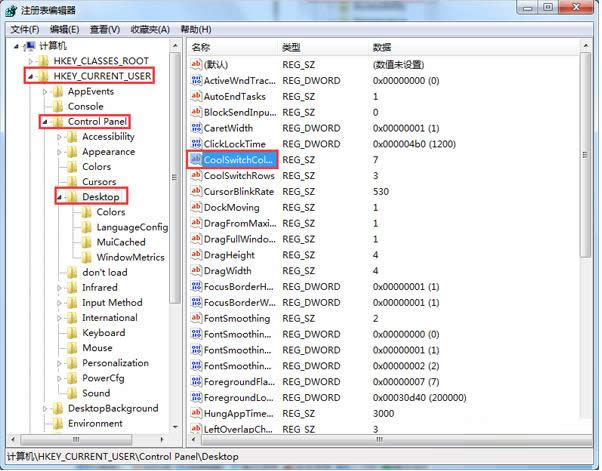
Task: Open the 帮助(H) menu
Action: [196, 30]
